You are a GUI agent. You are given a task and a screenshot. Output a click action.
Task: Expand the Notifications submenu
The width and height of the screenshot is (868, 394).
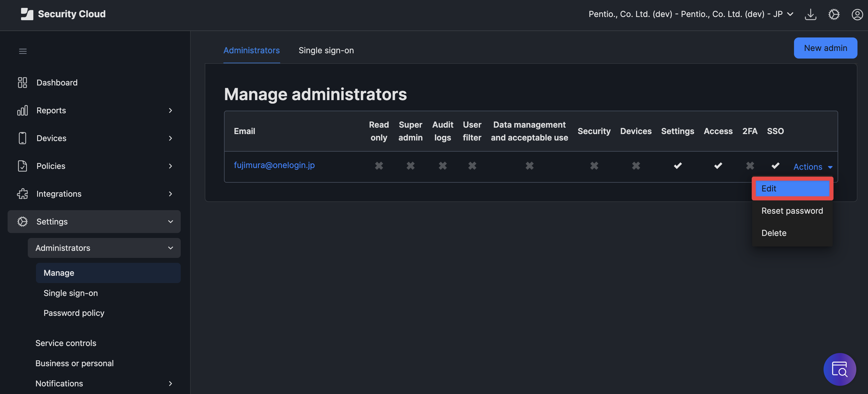click(170, 383)
